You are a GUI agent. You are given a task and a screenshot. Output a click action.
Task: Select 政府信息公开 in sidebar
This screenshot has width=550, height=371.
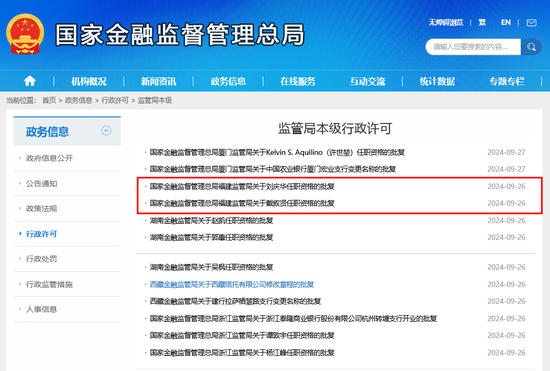[x=49, y=158]
